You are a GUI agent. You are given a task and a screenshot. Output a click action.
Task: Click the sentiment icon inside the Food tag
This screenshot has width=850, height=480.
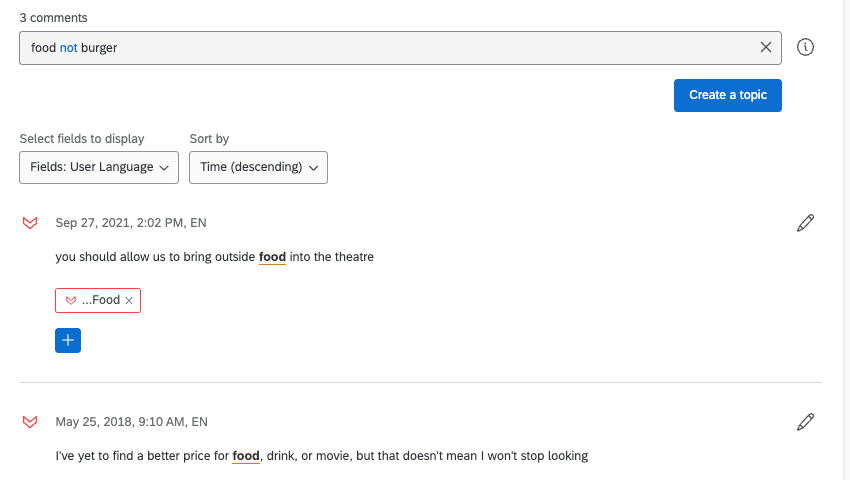click(x=71, y=300)
